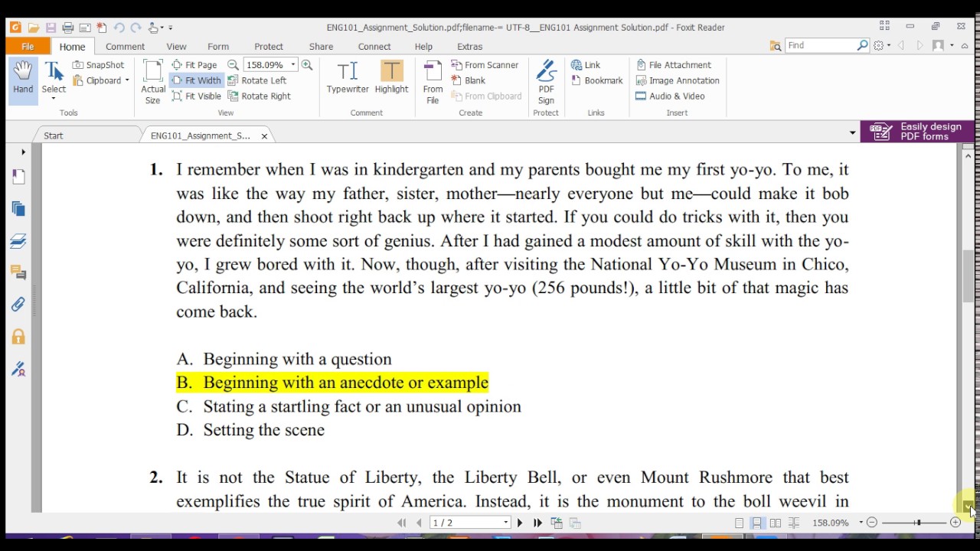Open the Attachments side panel

(x=18, y=305)
